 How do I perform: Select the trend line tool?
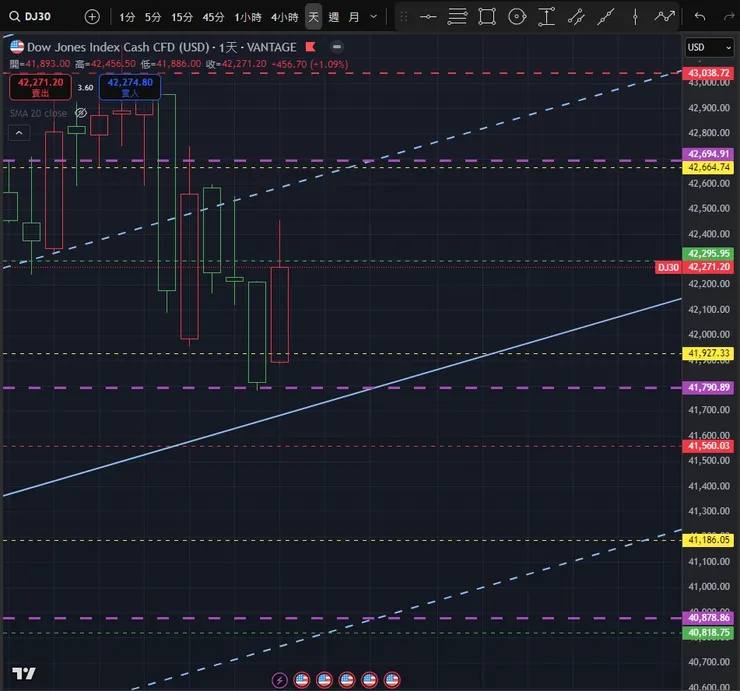click(605, 17)
